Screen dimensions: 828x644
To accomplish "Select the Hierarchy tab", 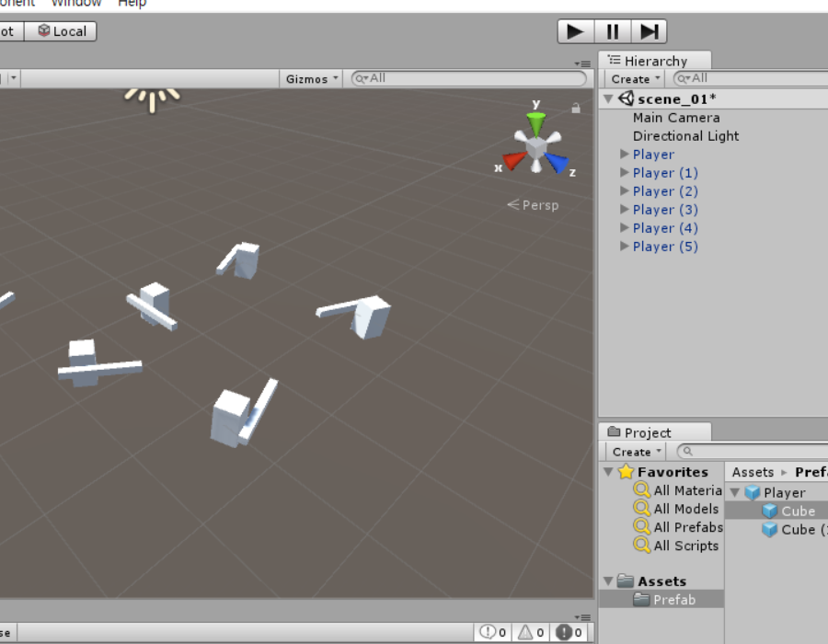I will click(655, 61).
